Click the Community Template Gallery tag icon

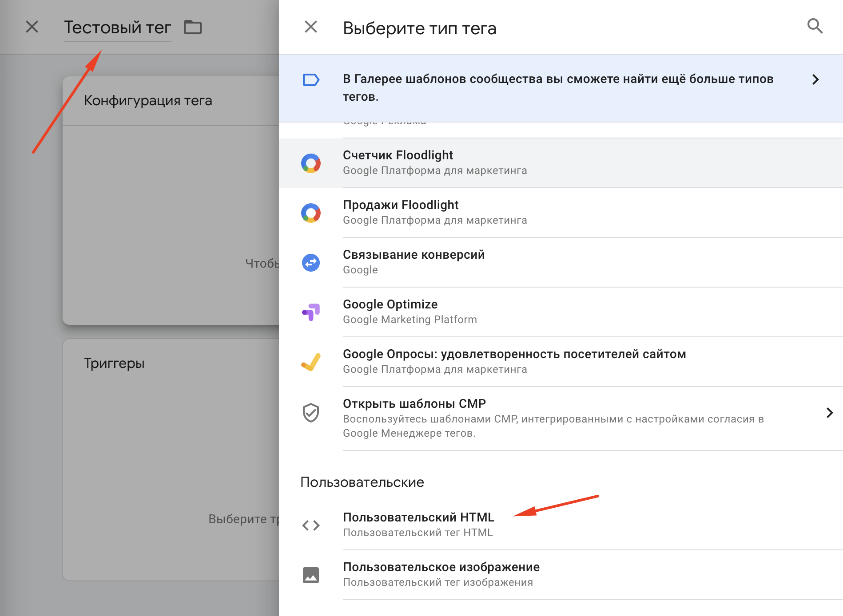point(311,80)
